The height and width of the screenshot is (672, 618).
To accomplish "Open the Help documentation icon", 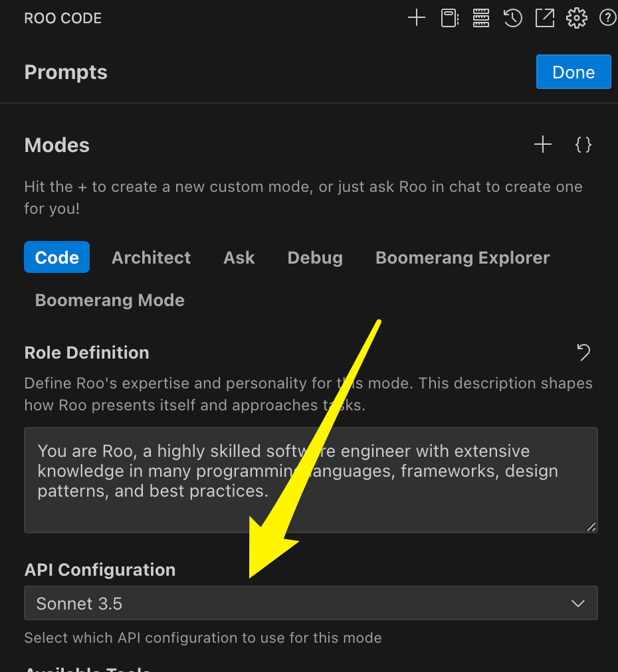I will click(x=607, y=18).
